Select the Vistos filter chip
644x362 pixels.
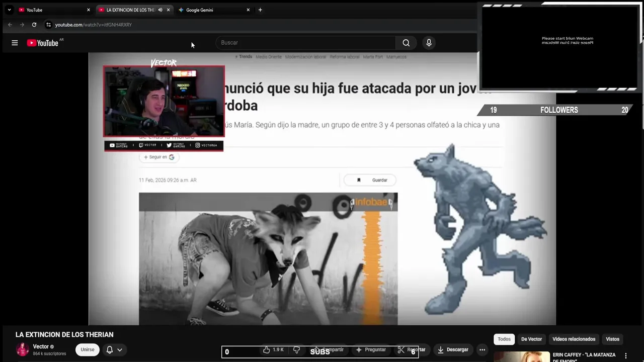(x=612, y=339)
